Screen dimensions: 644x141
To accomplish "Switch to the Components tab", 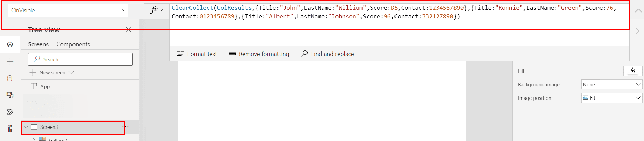I will coord(73,44).
